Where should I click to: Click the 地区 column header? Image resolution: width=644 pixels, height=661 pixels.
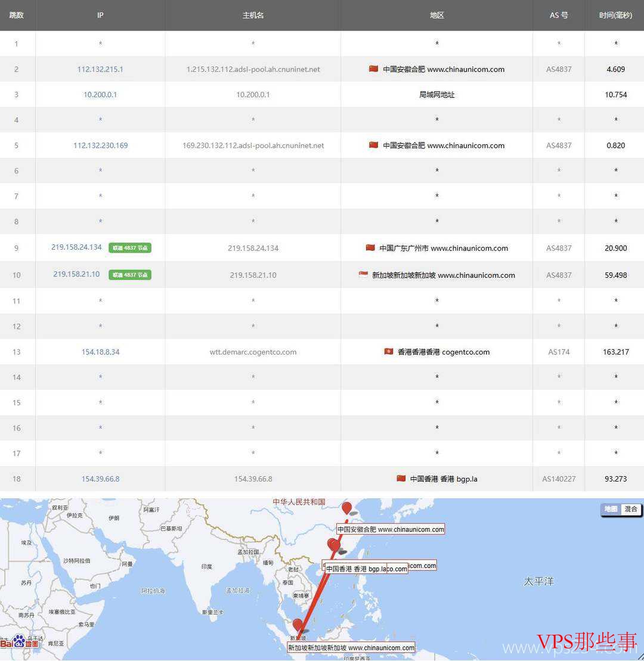click(437, 15)
